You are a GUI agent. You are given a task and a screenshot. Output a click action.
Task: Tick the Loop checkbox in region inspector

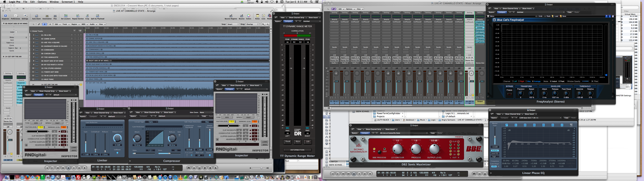16,32
